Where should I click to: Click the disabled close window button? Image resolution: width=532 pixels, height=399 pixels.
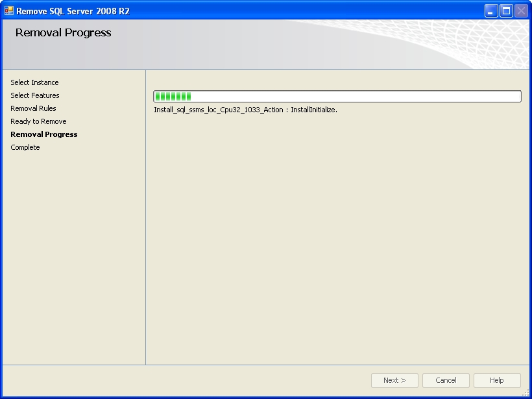521,11
